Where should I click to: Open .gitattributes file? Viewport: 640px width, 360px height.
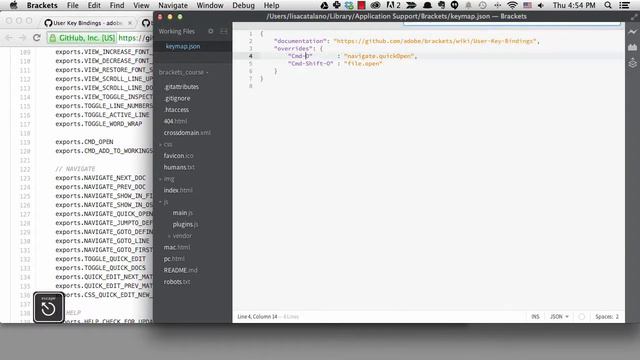click(181, 87)
